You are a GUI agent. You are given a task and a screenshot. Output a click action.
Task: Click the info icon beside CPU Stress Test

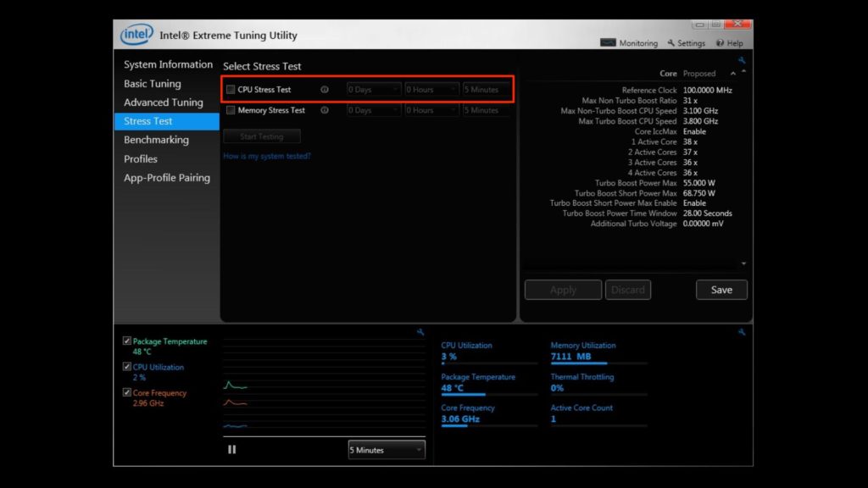pos(325,89)
